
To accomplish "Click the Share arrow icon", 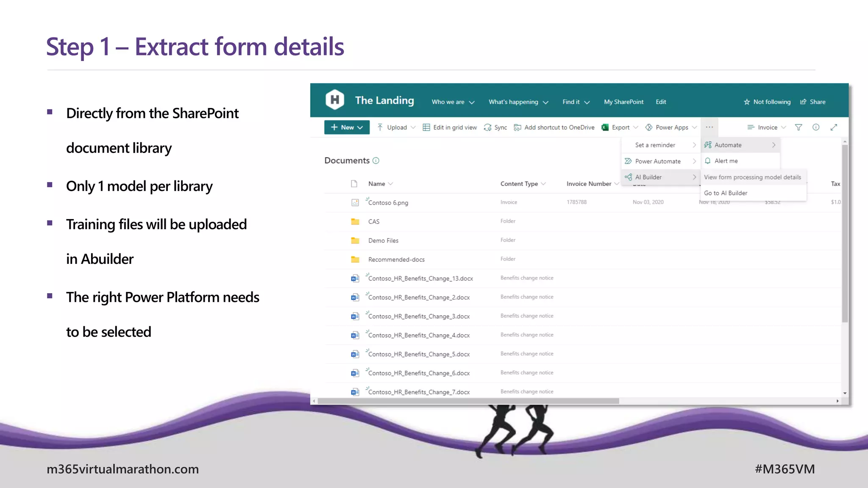I will 803,102.
